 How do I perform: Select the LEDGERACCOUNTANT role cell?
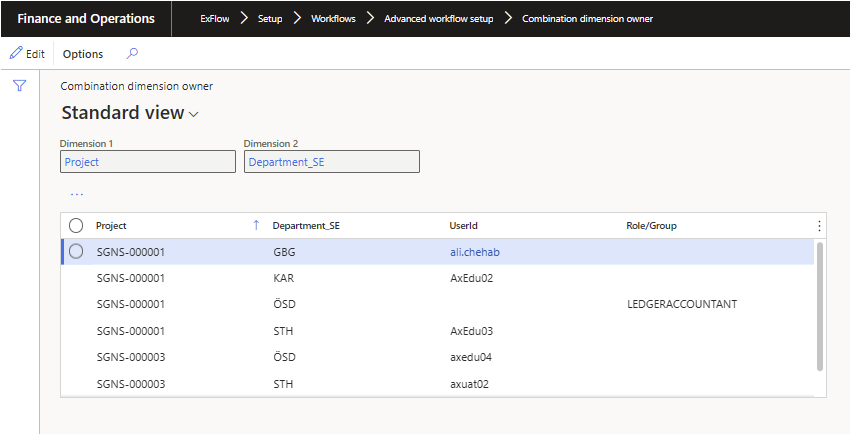click(x=682, y=304)
